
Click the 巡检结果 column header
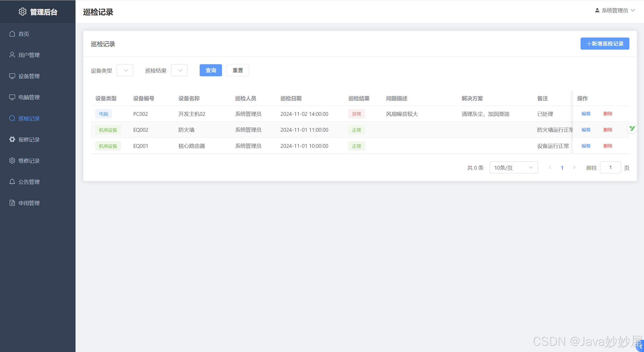pos(359,98)
